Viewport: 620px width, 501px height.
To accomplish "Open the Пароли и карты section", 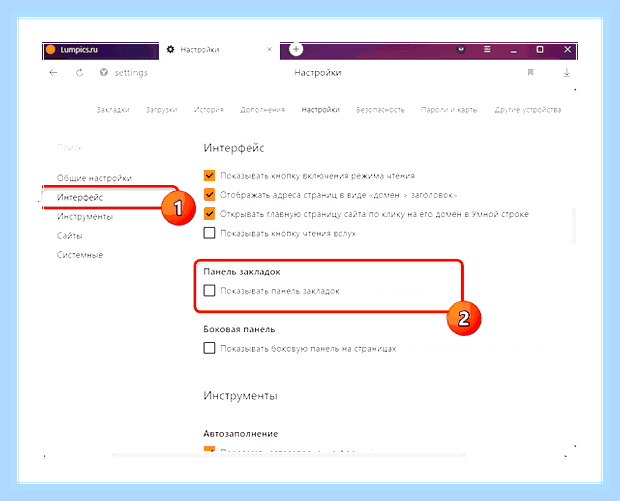I will (449, 110).
